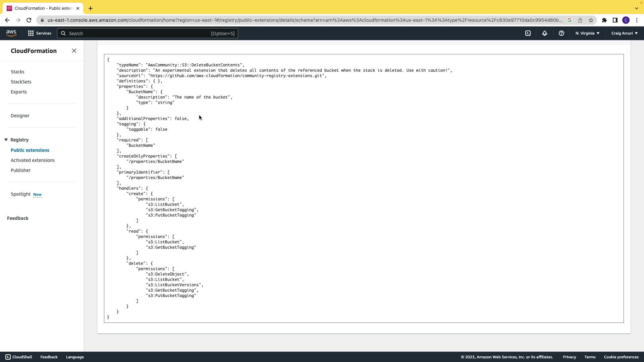This screenshot has width=644, height=362.
Task: Open the N. Virginia region dropdown
Action: (x=587, y=33)
